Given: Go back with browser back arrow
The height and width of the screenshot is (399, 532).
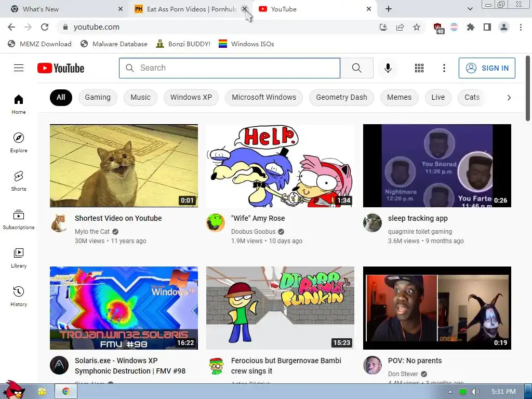Looking at the screenshot, I should coord(11,27).
